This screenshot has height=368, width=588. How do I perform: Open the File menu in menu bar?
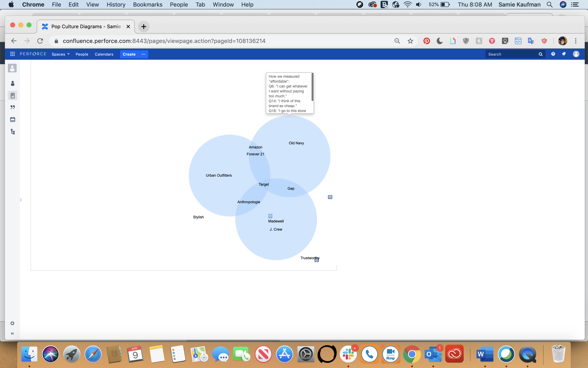pos(56,4)
